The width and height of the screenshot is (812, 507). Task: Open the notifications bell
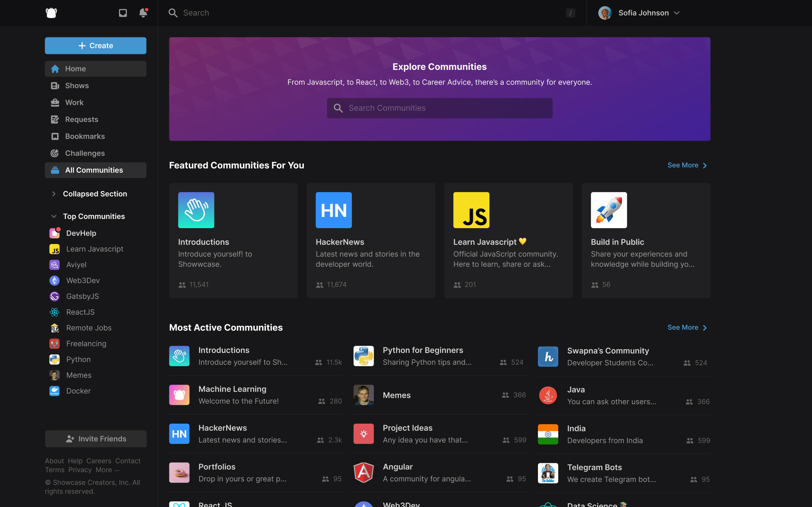click(143, 13)
